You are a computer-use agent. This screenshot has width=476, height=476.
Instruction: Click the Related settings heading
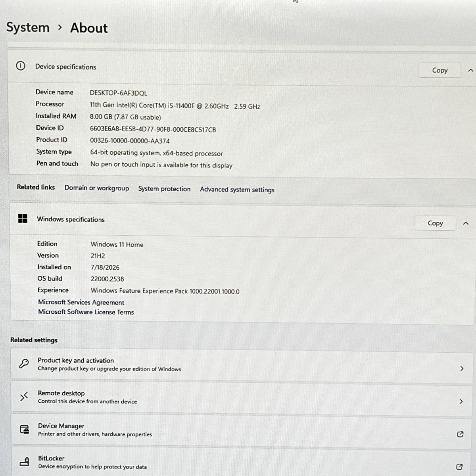tap(34, 340)
